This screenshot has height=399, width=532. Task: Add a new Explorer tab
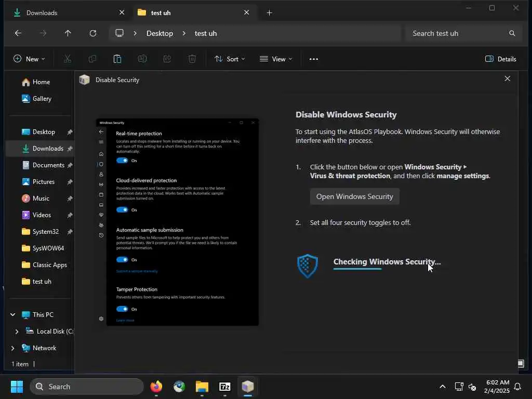[x=270, y=13]
